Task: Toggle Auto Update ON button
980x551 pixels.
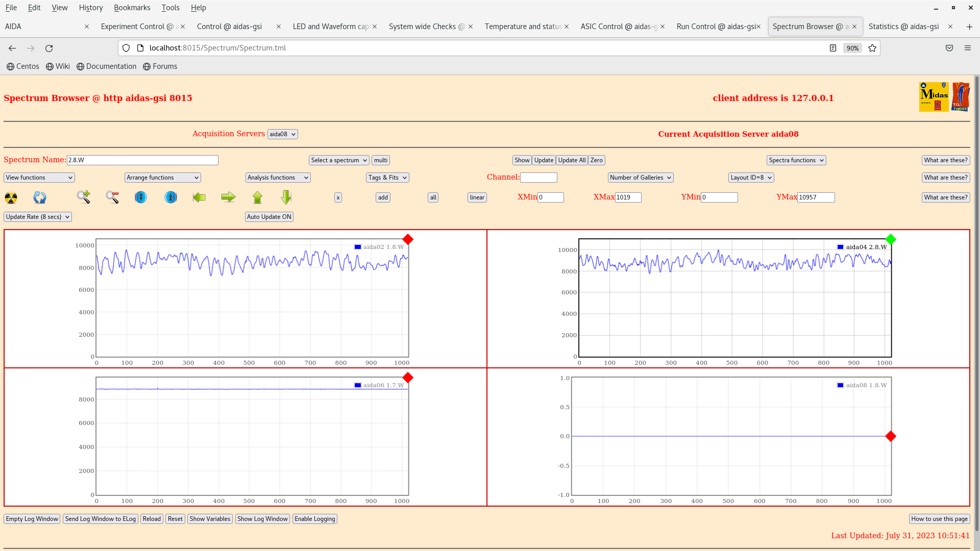Action: 269,217
